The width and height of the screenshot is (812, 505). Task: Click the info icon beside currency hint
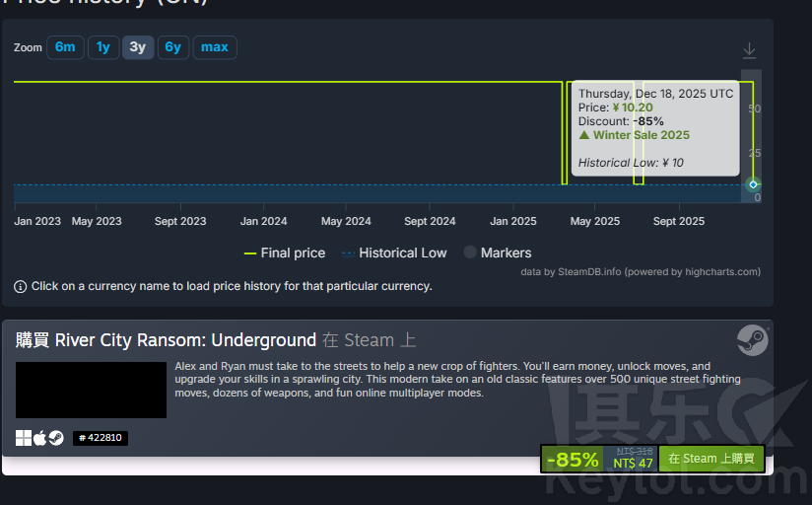click(21, 287)
